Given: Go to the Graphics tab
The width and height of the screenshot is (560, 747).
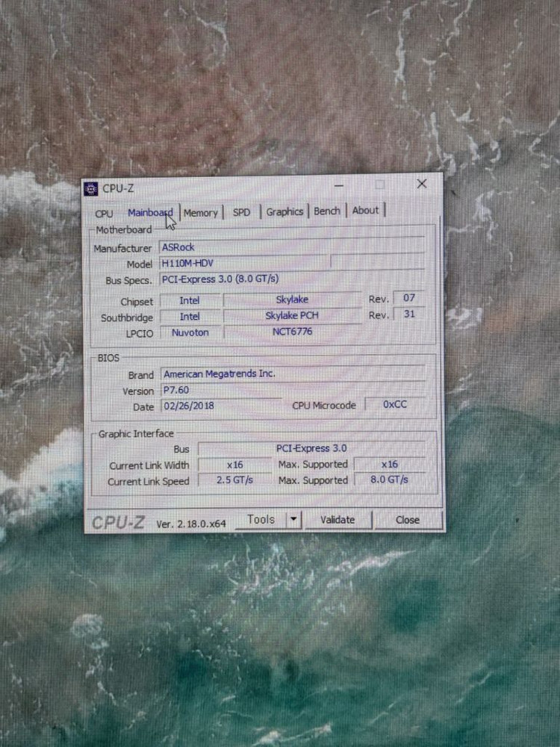Looking at the screenshot, I should 284,211.
